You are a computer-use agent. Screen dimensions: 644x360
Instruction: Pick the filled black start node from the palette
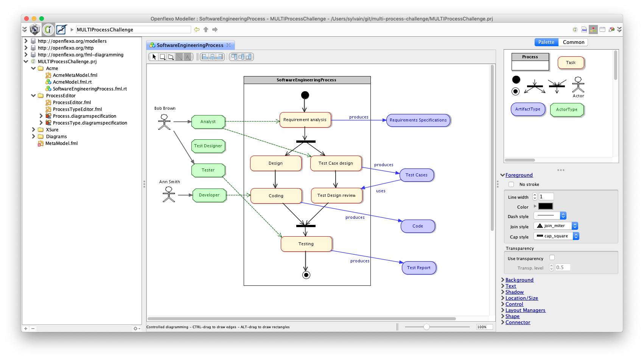516,79
